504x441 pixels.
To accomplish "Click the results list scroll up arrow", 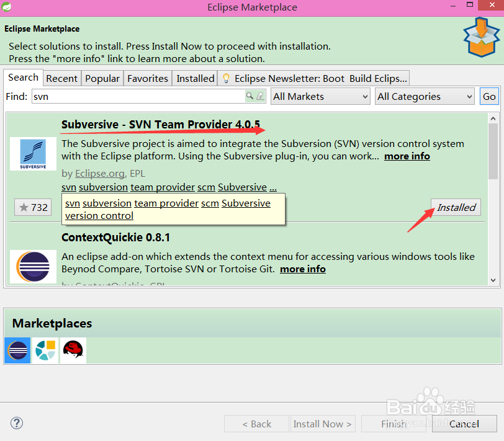I will pos(493,118).
